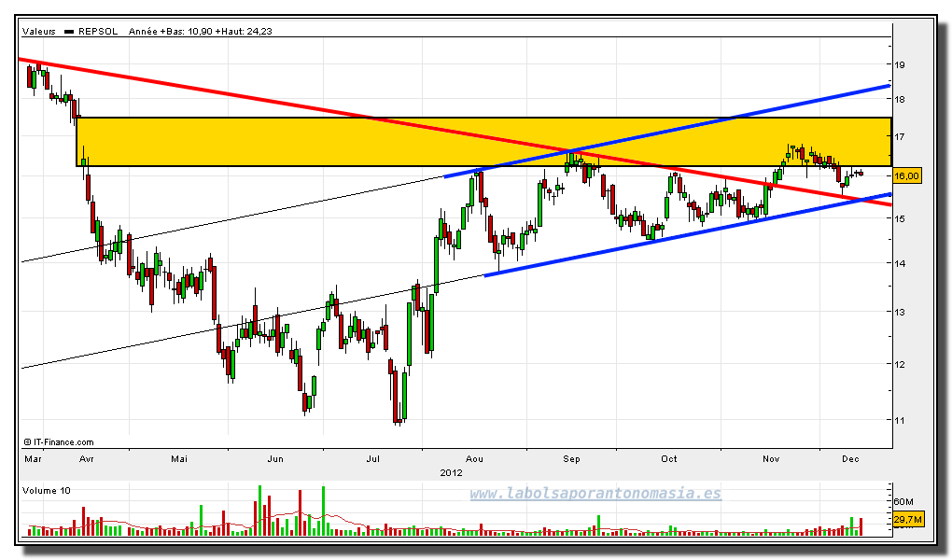952x560 pixels.
Task: Click the 18 price axis label
Action: (899, 100)
